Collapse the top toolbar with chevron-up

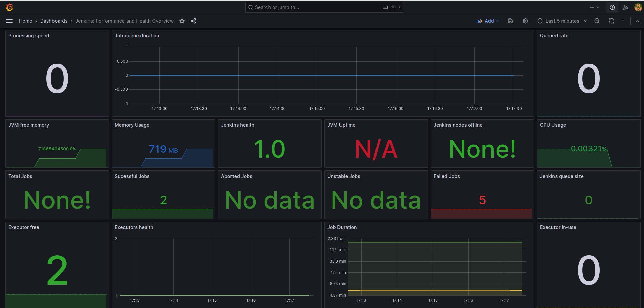click(638, 21)
